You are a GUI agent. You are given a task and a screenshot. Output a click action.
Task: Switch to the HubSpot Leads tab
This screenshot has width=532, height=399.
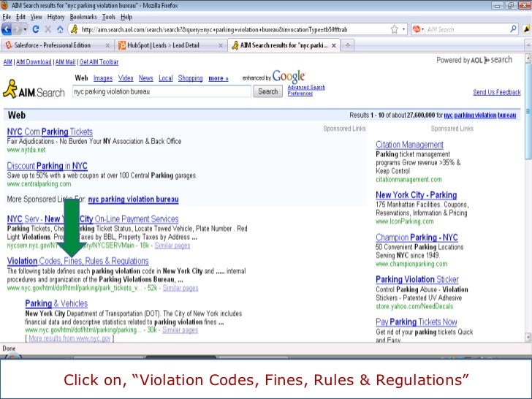click(x=163, y=45)
